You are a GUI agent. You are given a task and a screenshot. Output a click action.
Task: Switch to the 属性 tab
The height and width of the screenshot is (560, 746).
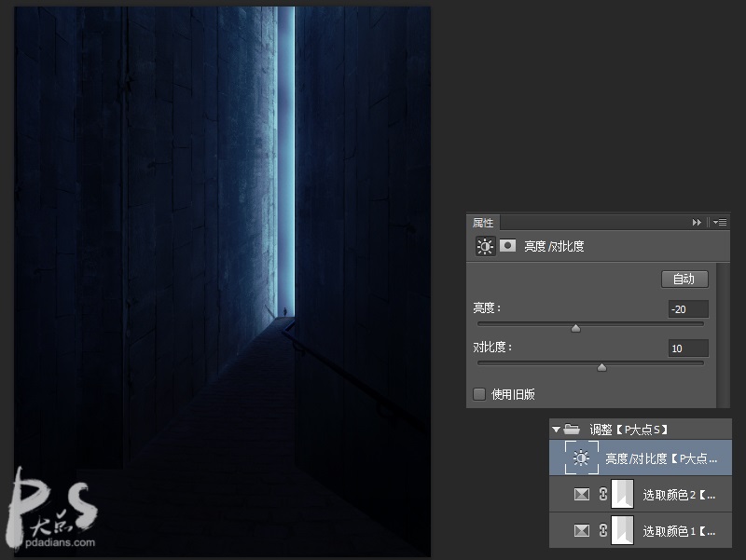[x=483, y=223]
